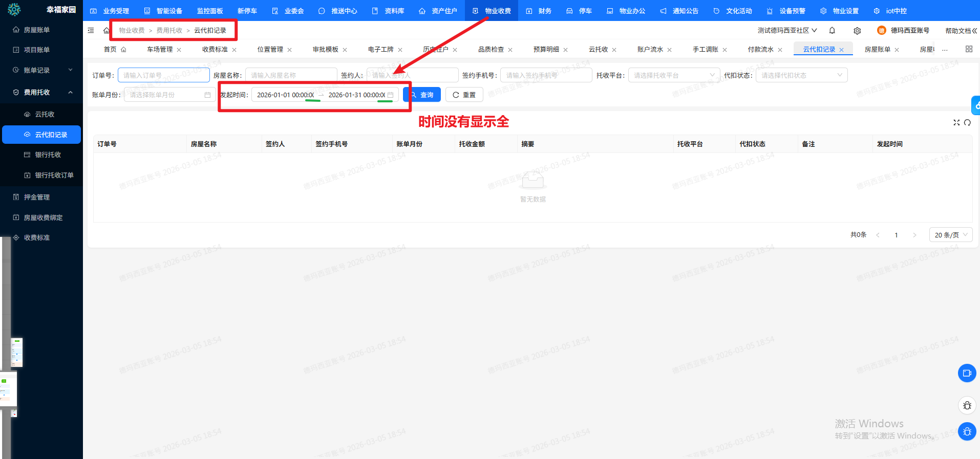
Task: Change the 20 条/页 page size selector
Action: click(950, 235)
